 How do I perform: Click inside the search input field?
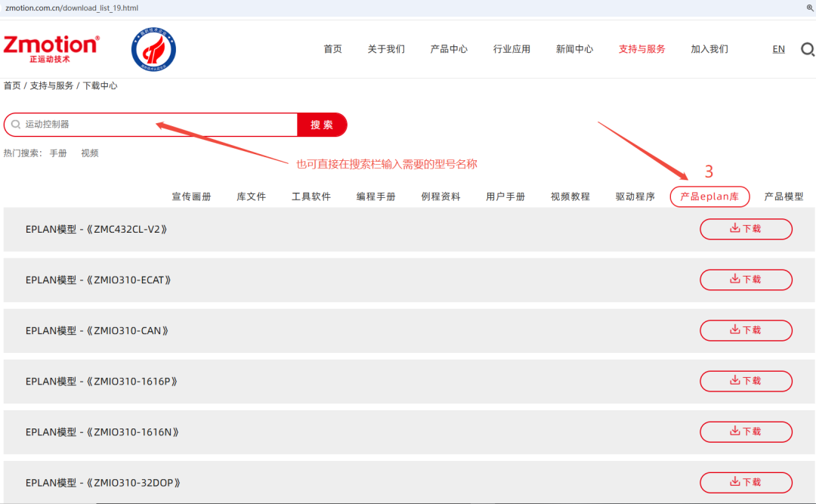[151, 124]
